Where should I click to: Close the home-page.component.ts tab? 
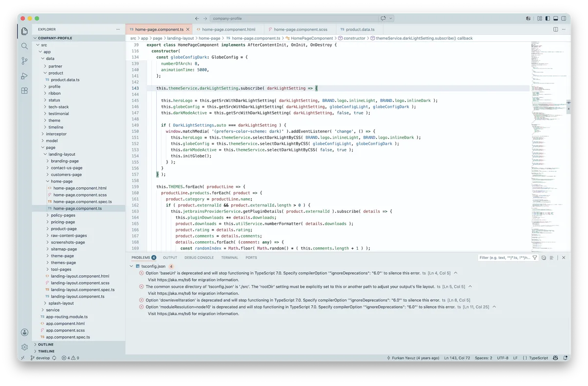(x=188, y=29)
